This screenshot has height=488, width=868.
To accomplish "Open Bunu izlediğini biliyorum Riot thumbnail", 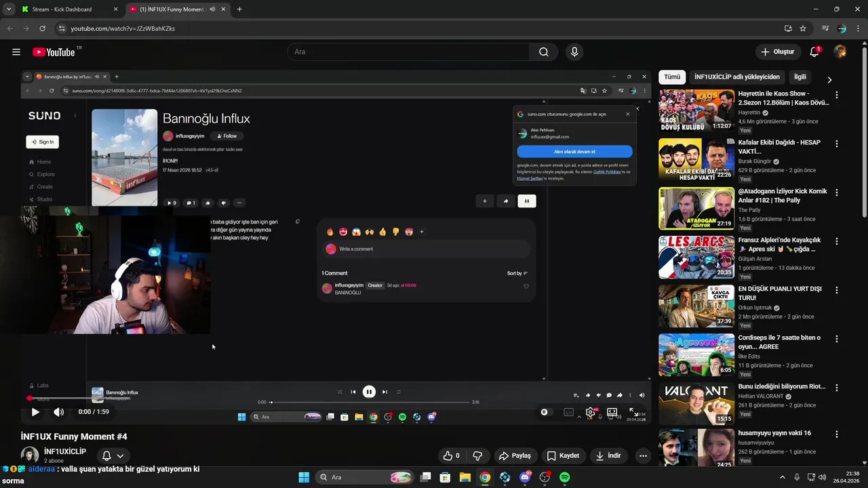I will coord(696,403).
